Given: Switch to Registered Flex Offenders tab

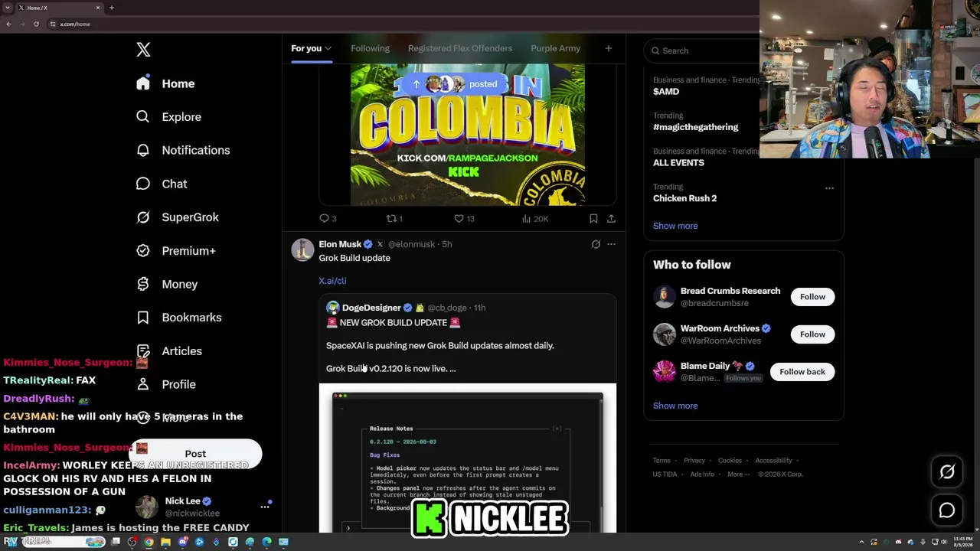Looking at the screenshot, I should pyautogui.click(x=460, y=48).
